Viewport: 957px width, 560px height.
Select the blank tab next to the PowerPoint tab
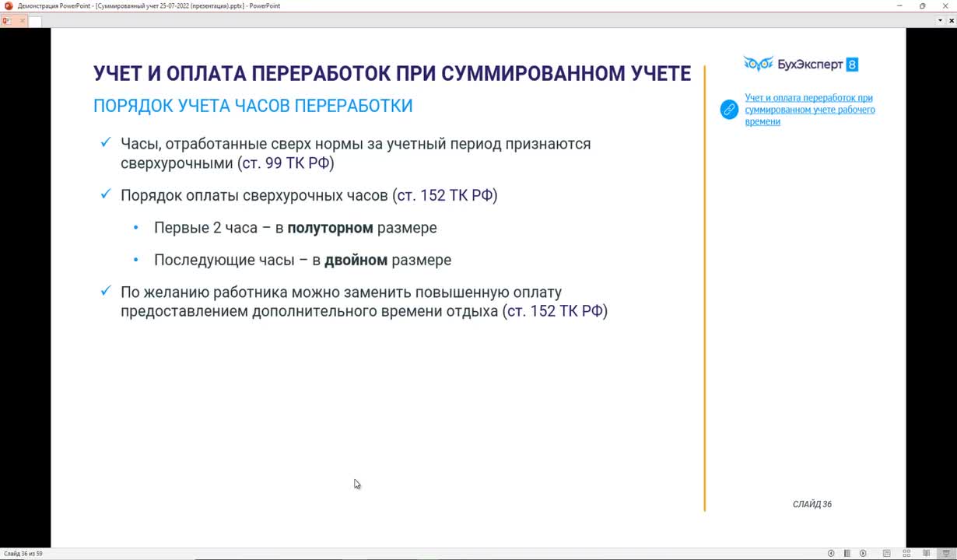point(35,21)
